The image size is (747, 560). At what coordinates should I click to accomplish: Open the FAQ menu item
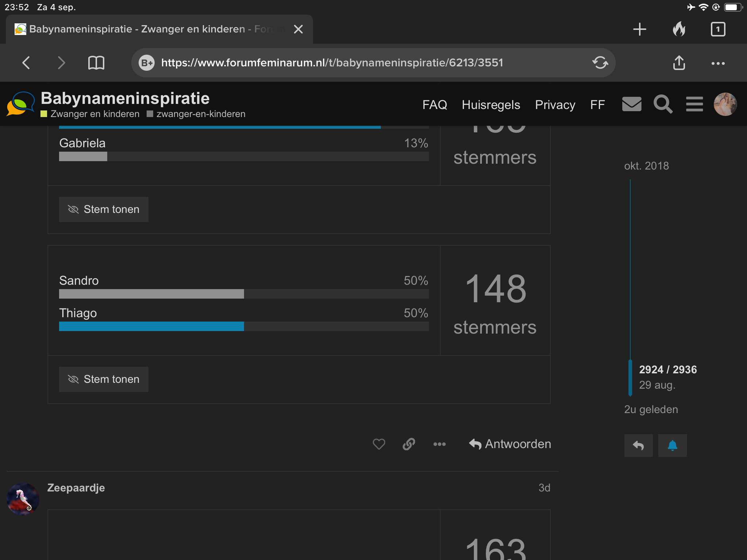(434, 105)
